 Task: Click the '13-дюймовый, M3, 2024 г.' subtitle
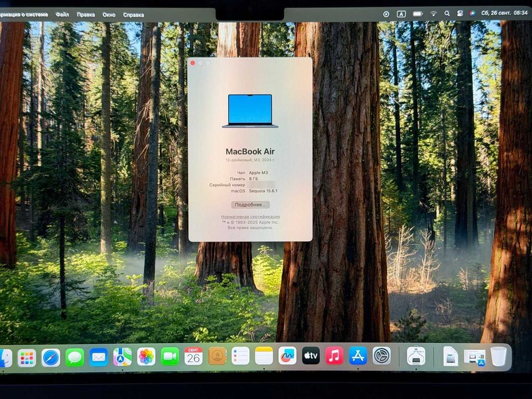pyautogui.click(x=250, y=160)
